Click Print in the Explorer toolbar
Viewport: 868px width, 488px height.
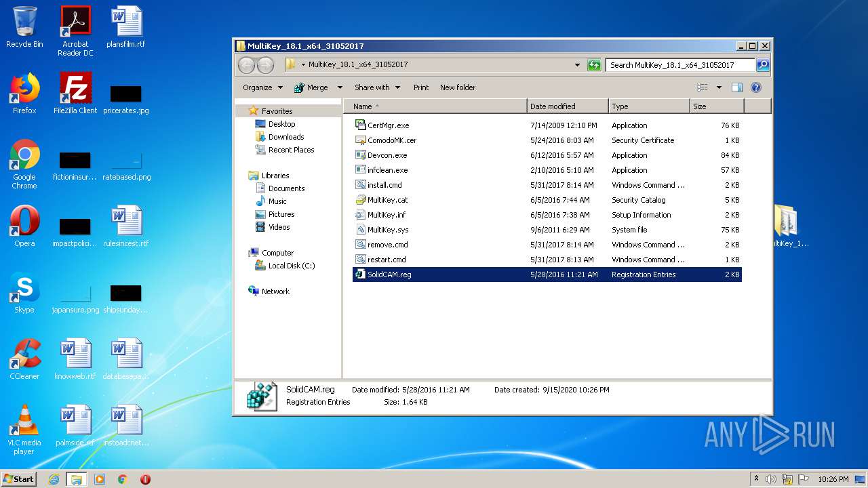pos(421,87)
